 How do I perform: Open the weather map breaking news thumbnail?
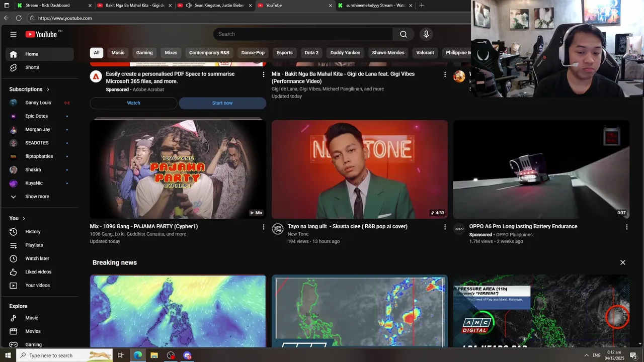(x=178, y=311)
